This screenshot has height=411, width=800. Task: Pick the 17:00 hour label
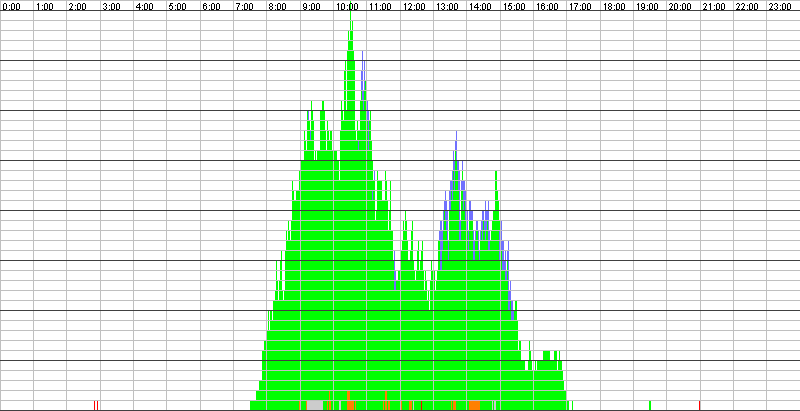pyautogui.click(x=581, y=7)
